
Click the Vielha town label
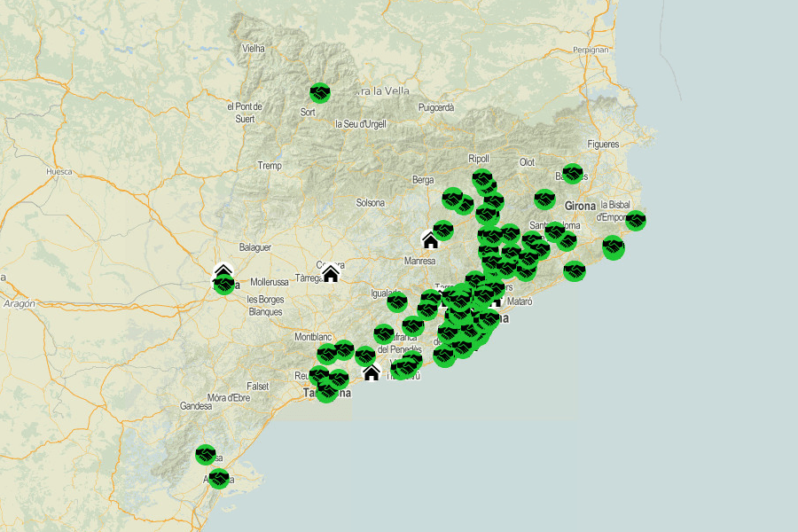254,48
